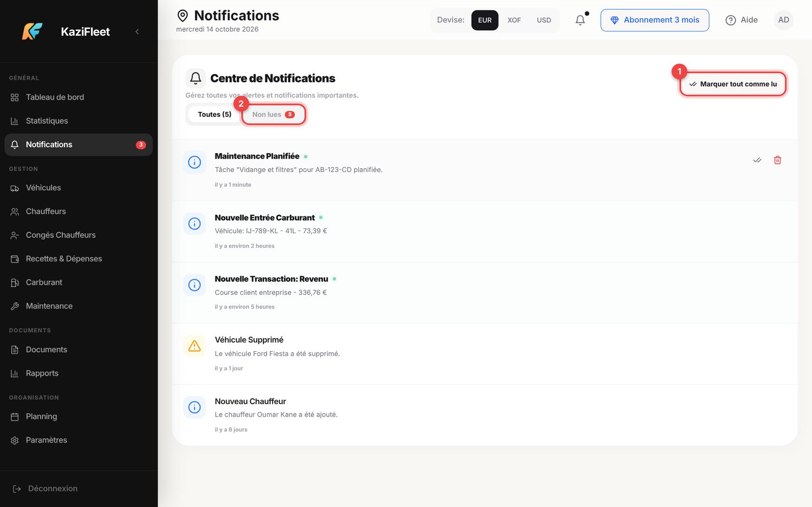Click the Véhicule Supprimé title

click(x=249, y=340)
